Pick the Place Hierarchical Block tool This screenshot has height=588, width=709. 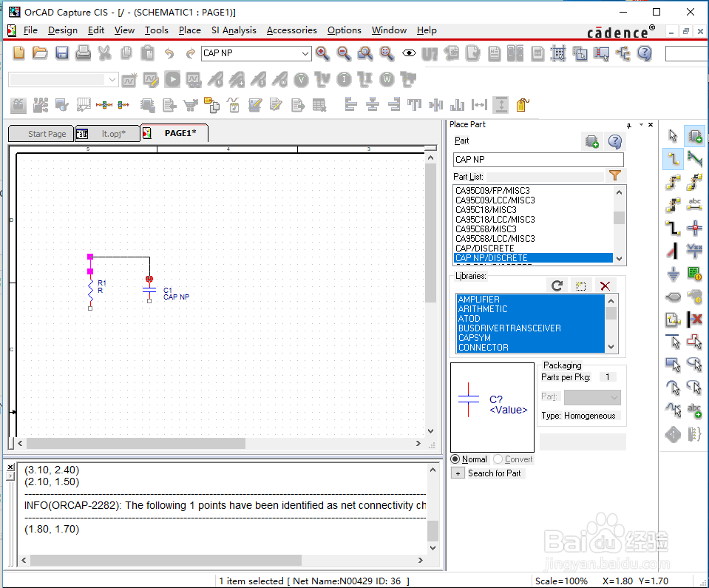click(x=694, y=274)
